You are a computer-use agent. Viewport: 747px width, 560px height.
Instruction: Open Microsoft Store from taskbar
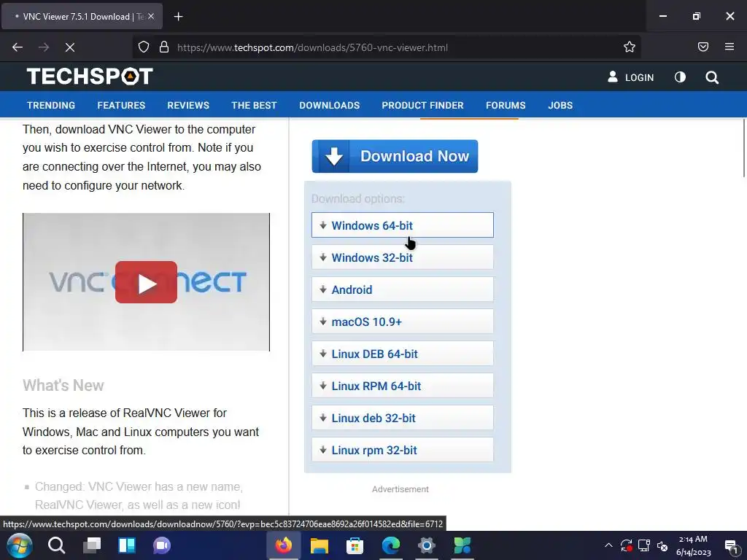[x=355, y=545]
